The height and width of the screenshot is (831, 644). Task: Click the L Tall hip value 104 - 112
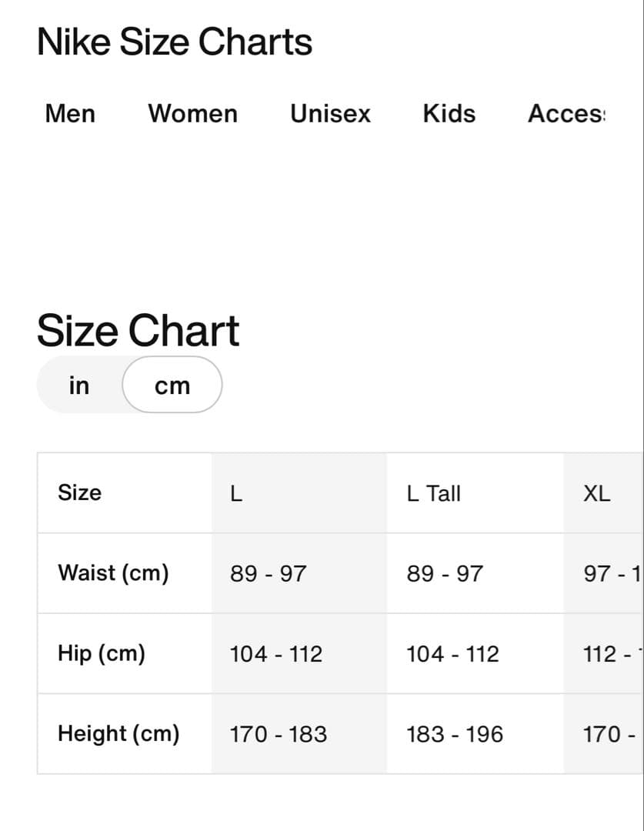click(452, 655)
